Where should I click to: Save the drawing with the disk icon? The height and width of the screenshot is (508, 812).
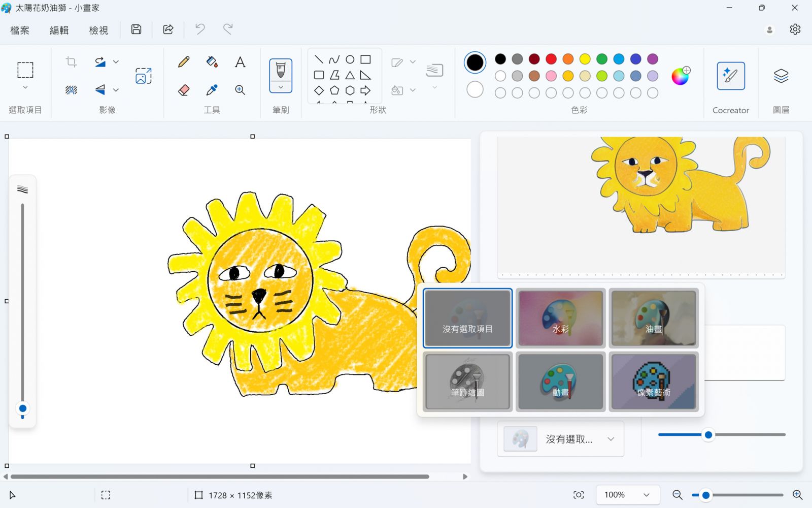point(136,29)
